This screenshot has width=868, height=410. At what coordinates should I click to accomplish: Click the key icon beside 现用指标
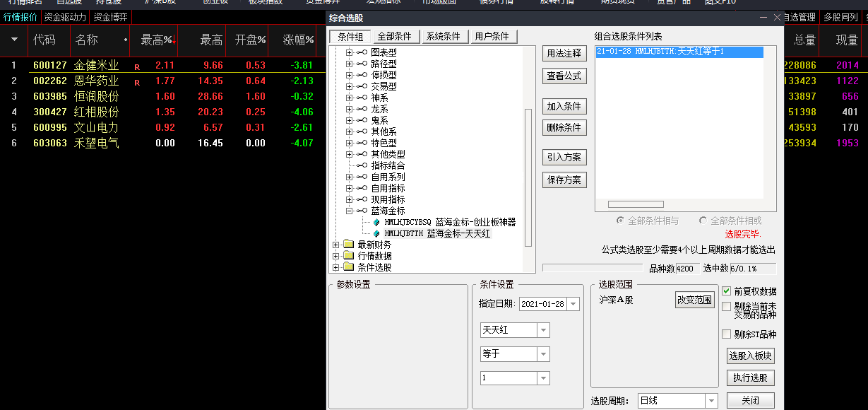[362, 199]
